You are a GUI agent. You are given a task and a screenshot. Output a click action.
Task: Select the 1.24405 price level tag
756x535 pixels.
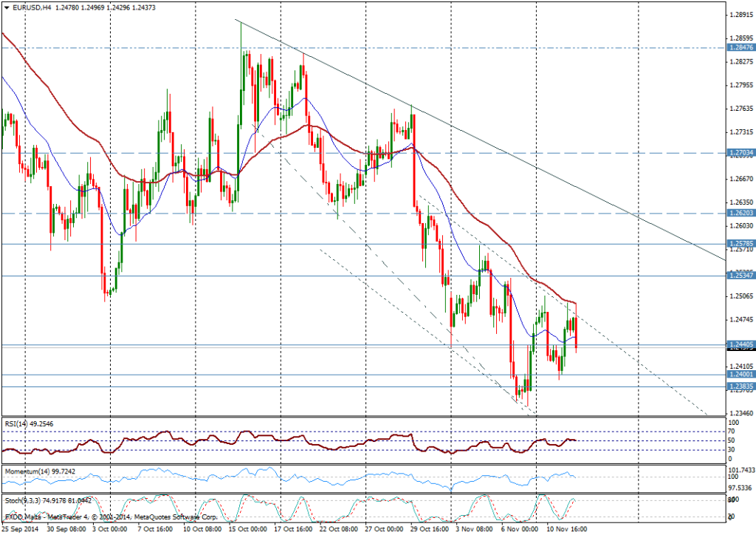coord(740,344)
